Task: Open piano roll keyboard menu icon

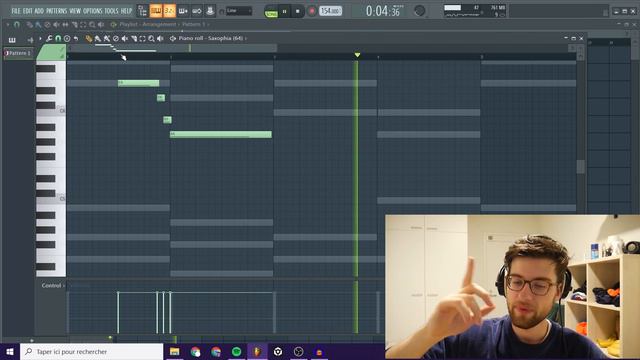Action: coord(12,40)
